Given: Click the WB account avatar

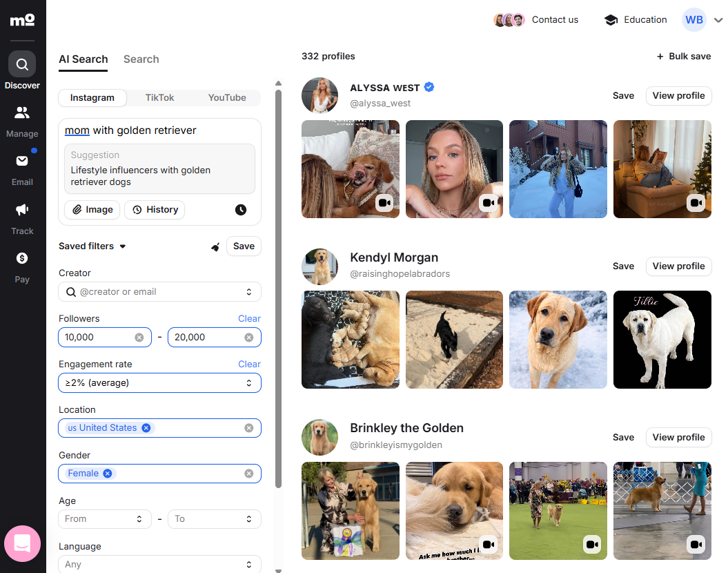Looking at the screenshot, I should coord(693,20).
